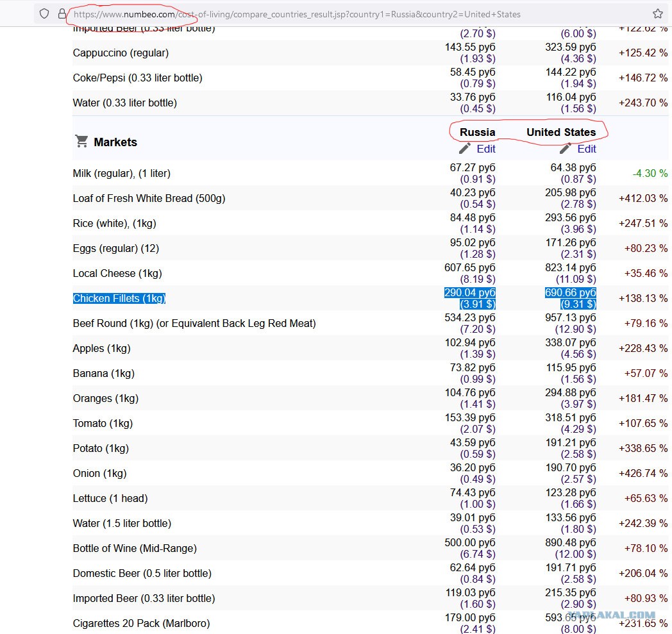Viewport: 672px width, 634px height.
Task: Select Water (1.5 liter bottle) label
Action: point(122,523)
